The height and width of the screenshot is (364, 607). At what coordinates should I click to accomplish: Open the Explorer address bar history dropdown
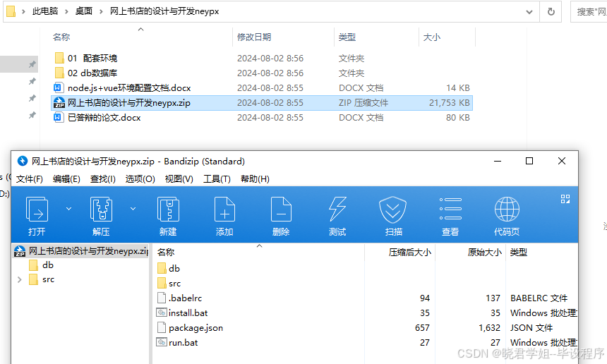(x=529, y=11)
